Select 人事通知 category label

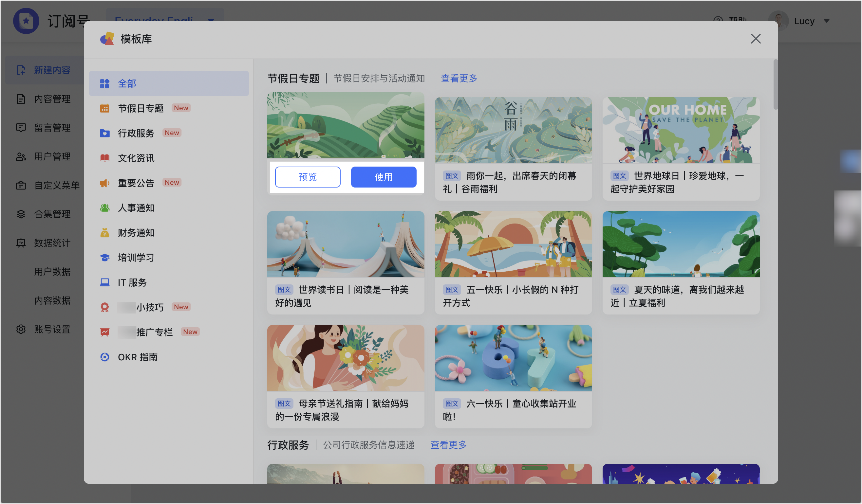136,207
